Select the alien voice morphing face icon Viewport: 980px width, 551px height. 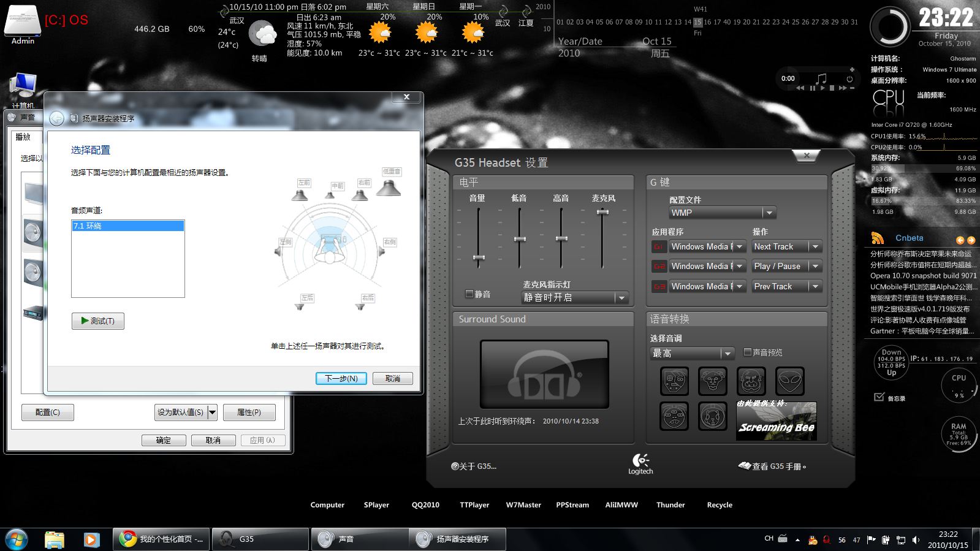789,381
